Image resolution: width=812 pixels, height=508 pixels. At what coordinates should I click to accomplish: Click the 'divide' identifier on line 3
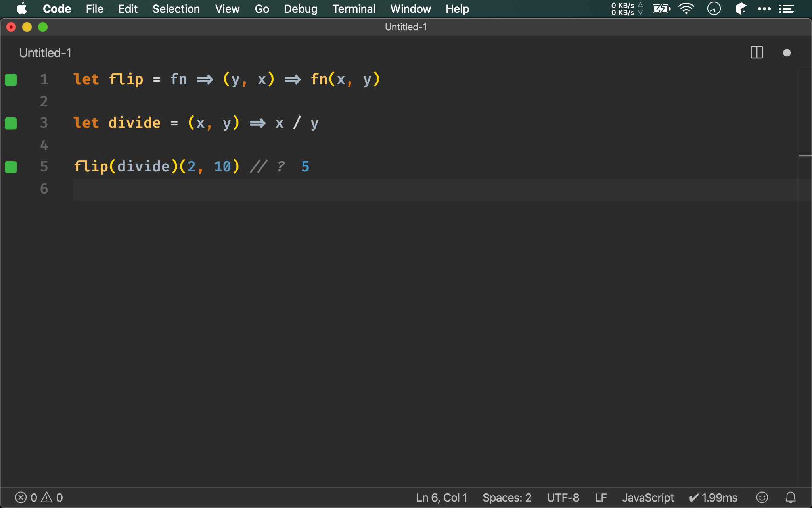[x=134, y=123]
